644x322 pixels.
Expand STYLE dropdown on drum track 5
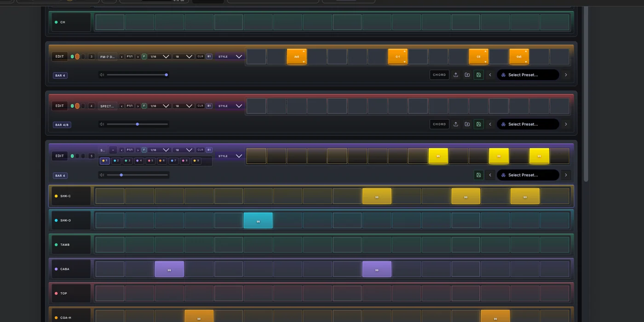tap(230, 156)
